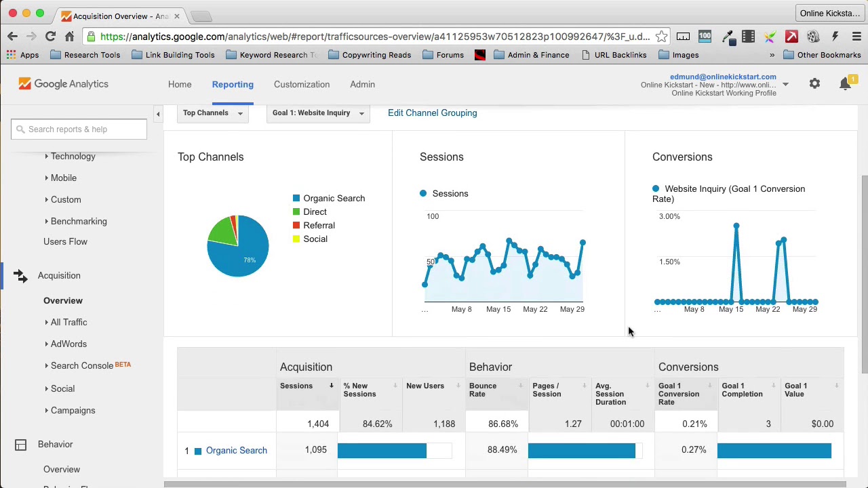Open the Home tab
The image size is (868, 488).
point(180,85)
